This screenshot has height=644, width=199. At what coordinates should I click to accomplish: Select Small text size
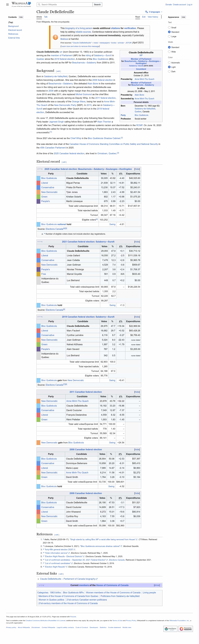tap(169, 27)
